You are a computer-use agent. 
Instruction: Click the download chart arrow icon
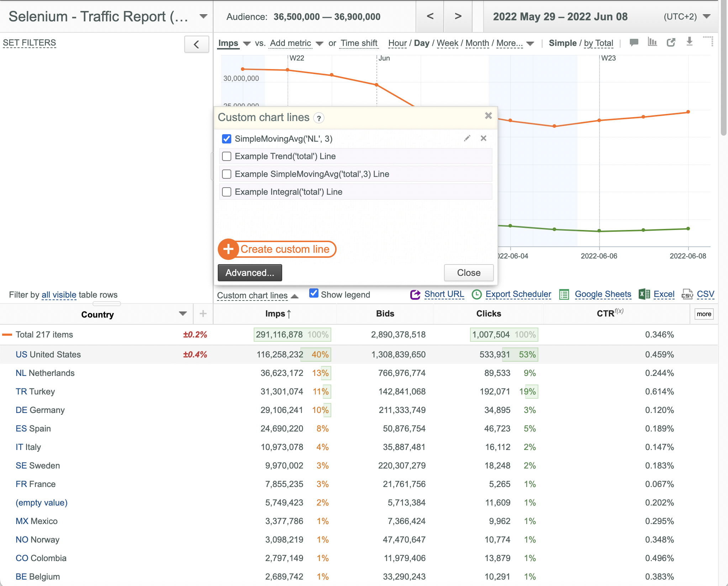coord(690,42)
